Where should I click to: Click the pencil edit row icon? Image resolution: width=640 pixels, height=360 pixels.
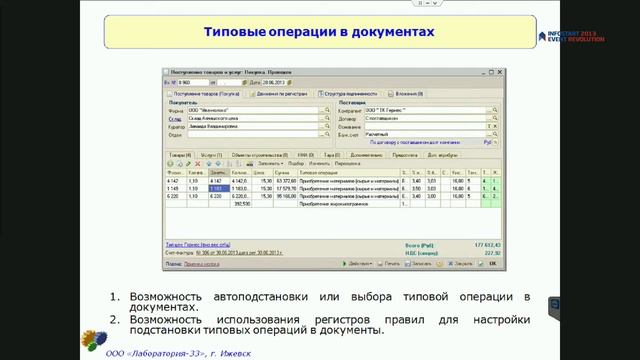(188, 164)
